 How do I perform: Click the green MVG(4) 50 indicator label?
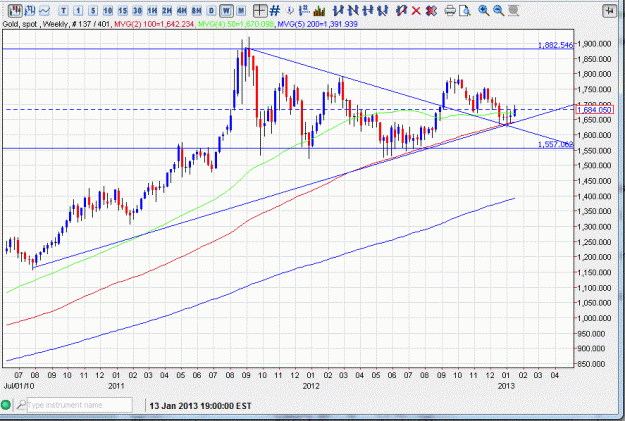click(236, 24)
